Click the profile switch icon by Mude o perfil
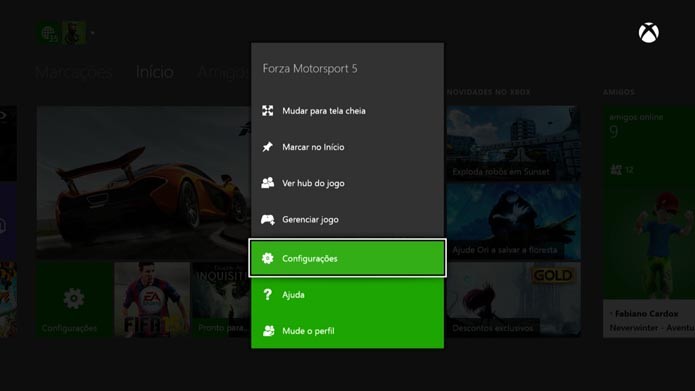Viewport: 695px width, 391px height. pos(268,331)
